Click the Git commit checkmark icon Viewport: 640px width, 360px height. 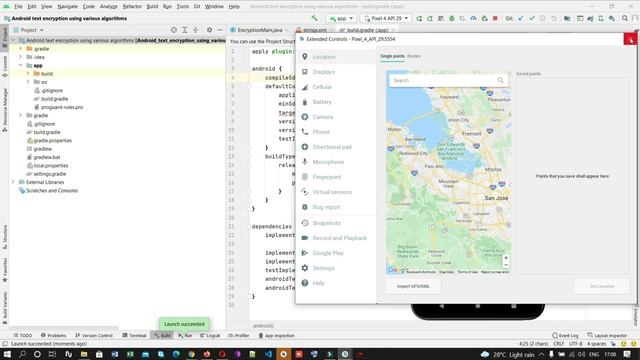[531, 18]
